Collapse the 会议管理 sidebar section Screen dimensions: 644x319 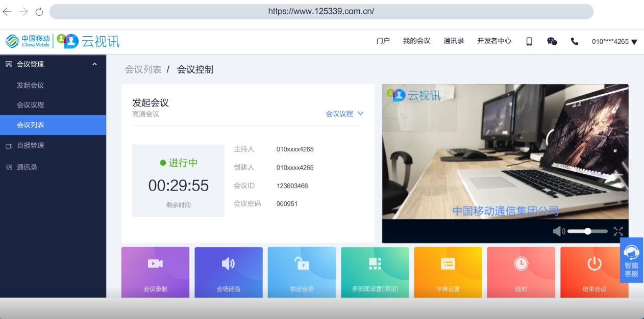(x=94, y=64)
